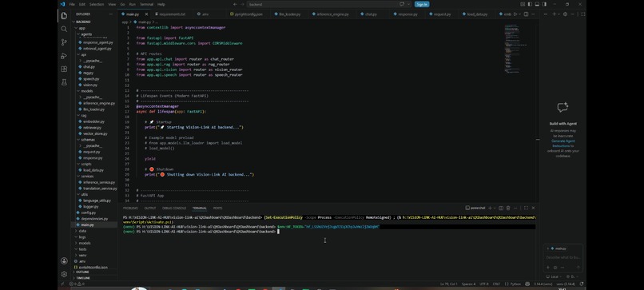Open dependencies.py in Explorer
The height and width of the screenshot is (290, 644).
94,219
